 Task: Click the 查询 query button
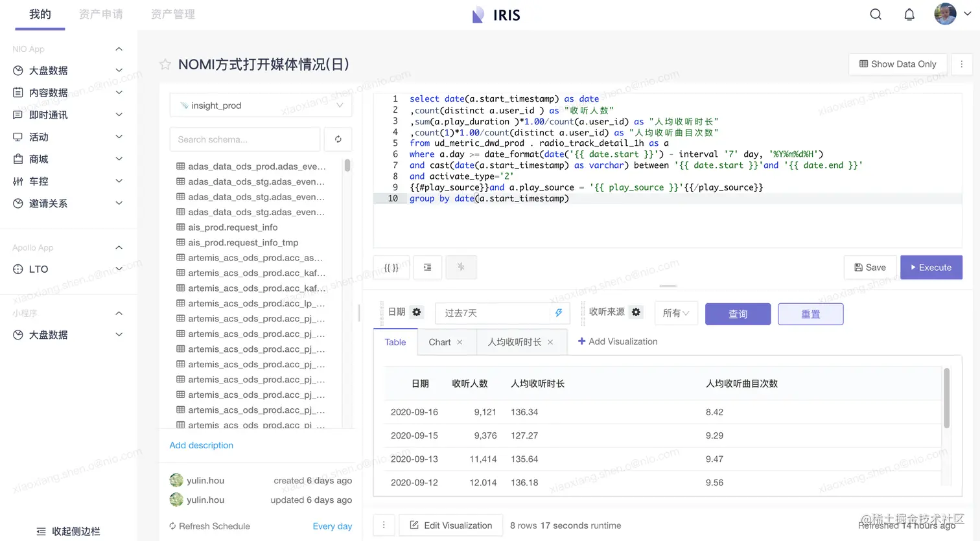pyautogui.click(x=738, y=314)
